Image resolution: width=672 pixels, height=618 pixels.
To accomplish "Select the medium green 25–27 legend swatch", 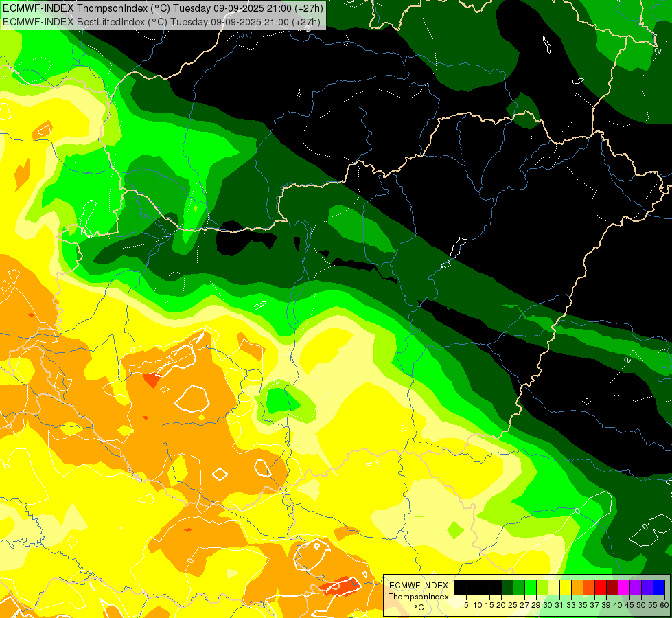I will [x=518, y=587].
